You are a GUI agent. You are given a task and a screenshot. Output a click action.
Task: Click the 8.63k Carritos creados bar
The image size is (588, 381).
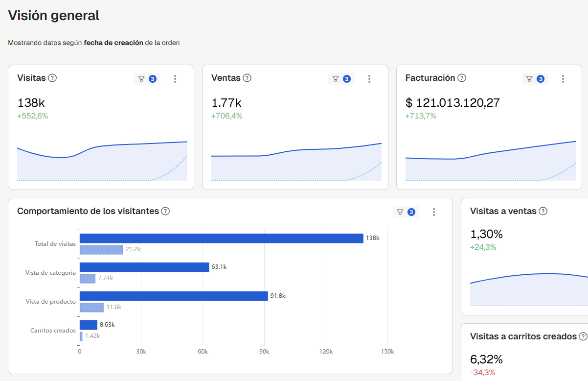coord(89,325)
